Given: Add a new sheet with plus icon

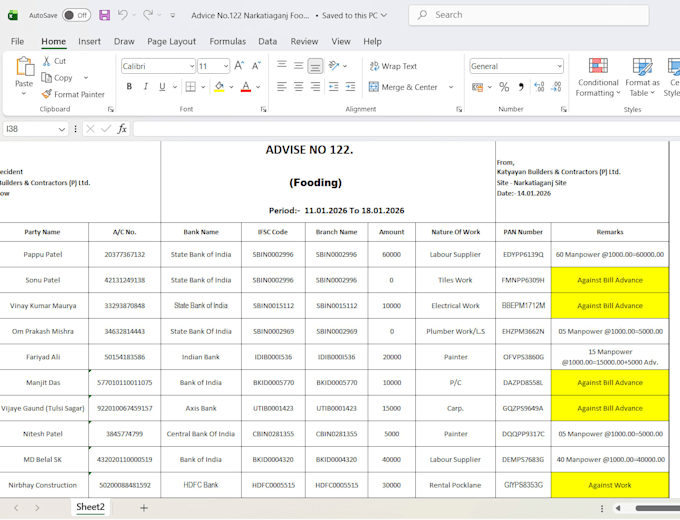Looking at the screenshot, I should pyautogui.click(x=144, y=508).
